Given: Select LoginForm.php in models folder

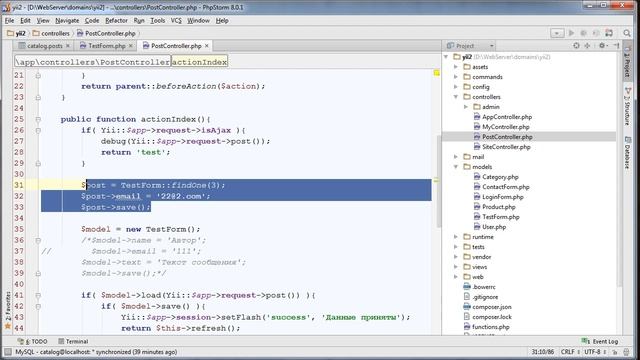Looking at the screenshot, I should point(502,197).
